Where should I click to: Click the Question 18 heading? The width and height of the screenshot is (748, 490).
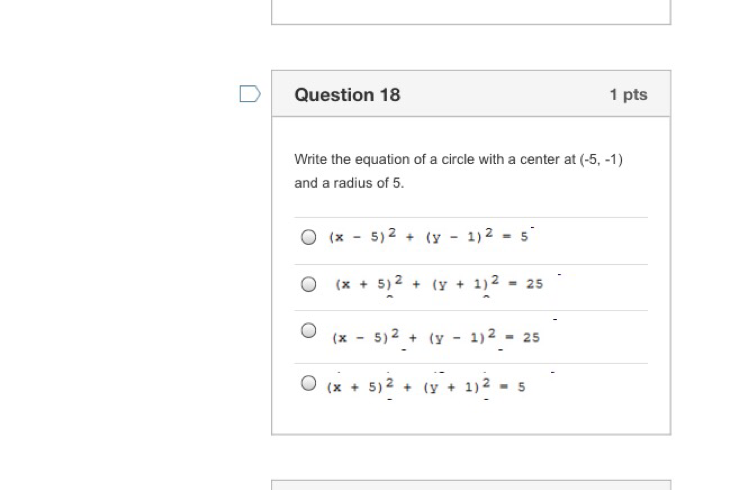pos(347,95)
